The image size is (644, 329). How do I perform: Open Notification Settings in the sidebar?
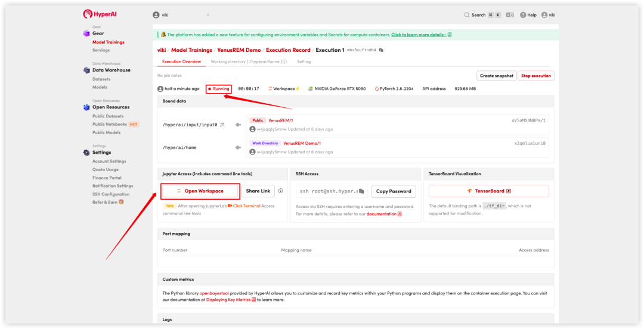[113, 186]
